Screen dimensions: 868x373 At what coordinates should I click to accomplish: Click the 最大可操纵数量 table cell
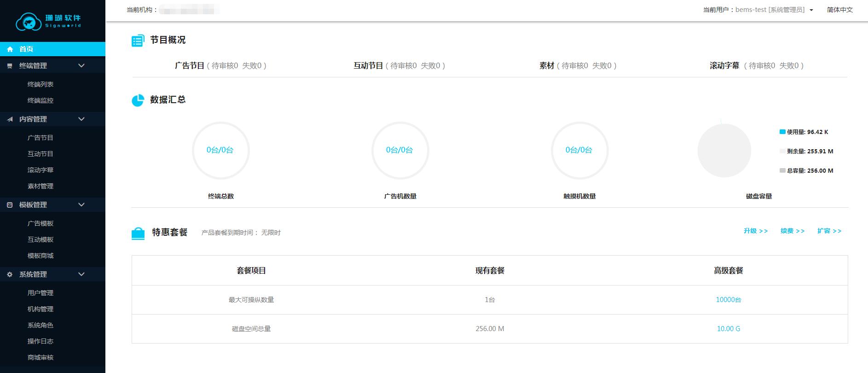251,300
